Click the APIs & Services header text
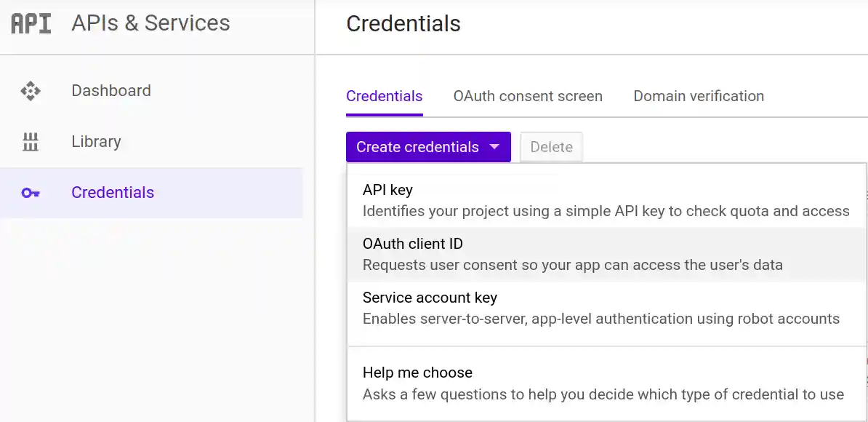The width and height of the screenshot is (868, 422). pyautogui.click(x=150, y=23)
